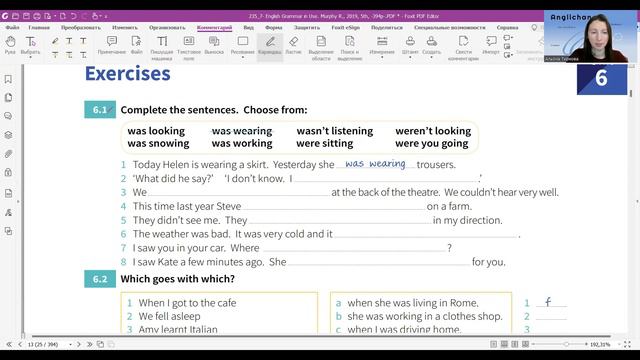Viewport: 640px width, 360px height.
Task: Select two-page facing view mode
Action: (515, 344)
